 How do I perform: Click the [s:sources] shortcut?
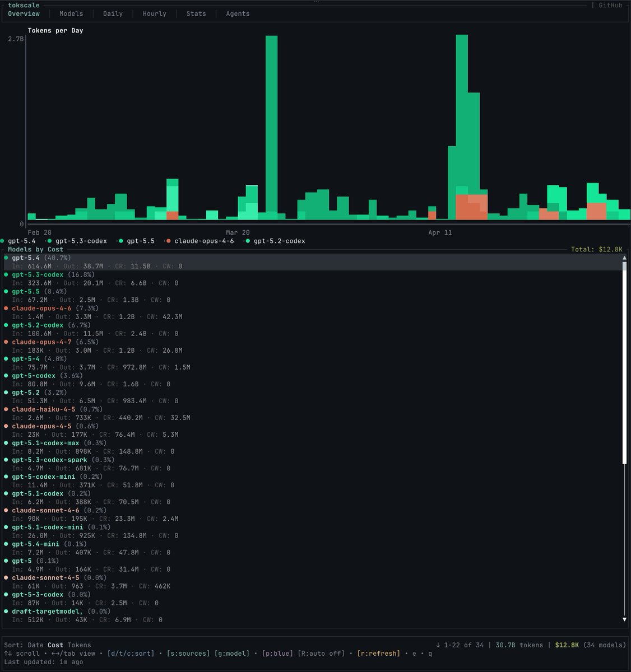coord(188,654)
